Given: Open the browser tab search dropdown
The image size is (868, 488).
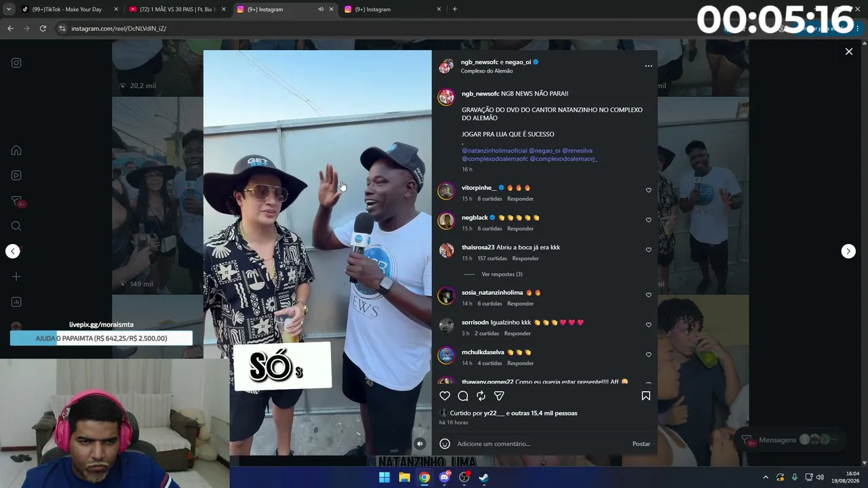Looking at the screenshot, I should click(x=10, y=9).
